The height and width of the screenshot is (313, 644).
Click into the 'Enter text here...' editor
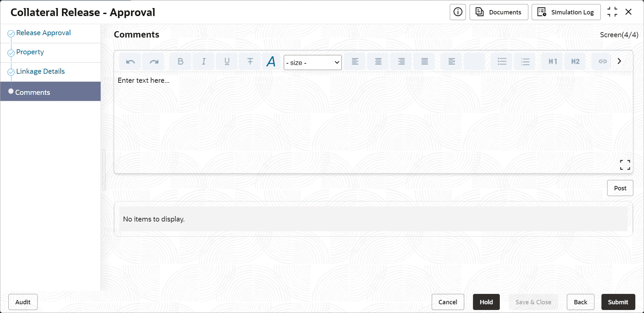(373, 123)
